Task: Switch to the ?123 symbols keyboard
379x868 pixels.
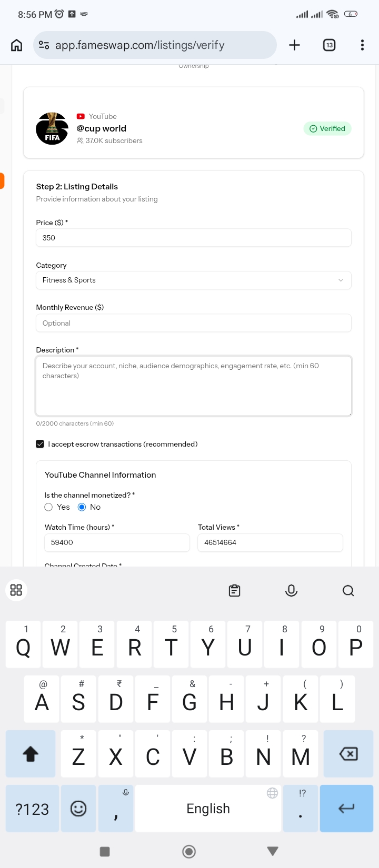Action: click(32, 809)
